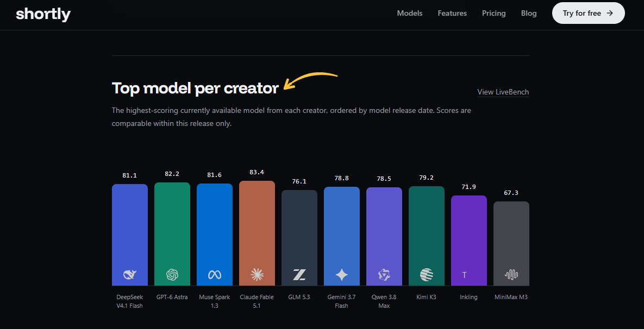Click the Qwen 3.8 Max label
The width and height of the screenshot is (644, 329).
click(384, 301)
